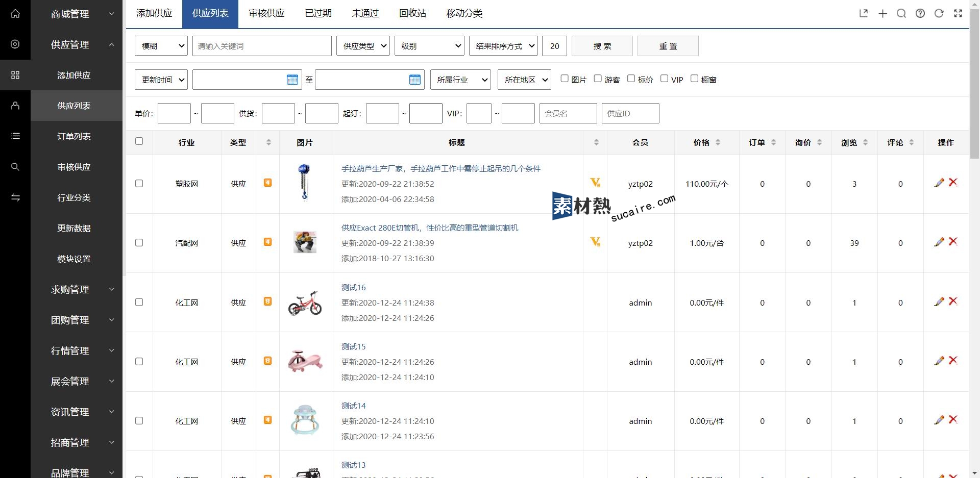Screen dimensions: 980x478
Task: Open the 供应类型 dropdown
Action: tap(363, 46)
